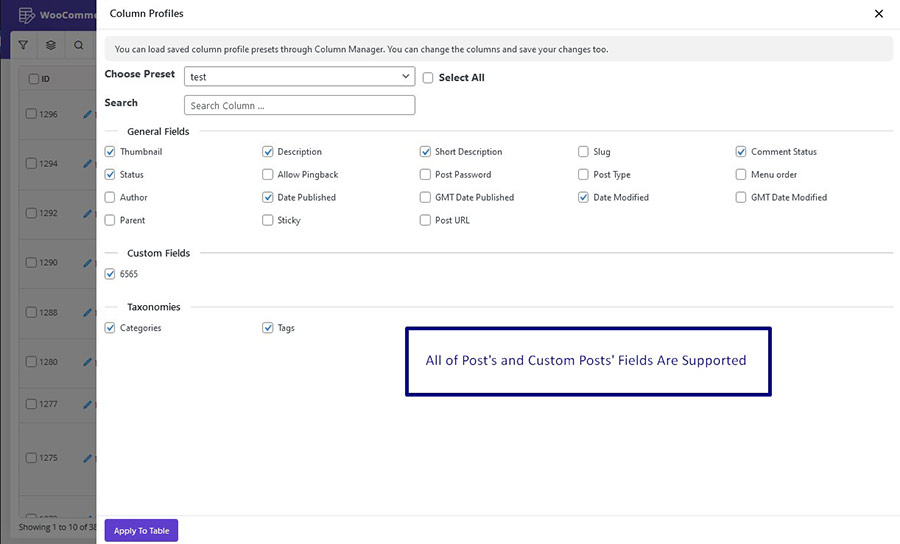Image resolution: width=900 pixels, height=544 pixels.
Task: Click the Search Column input field
Action: click(x=299, y=105)
